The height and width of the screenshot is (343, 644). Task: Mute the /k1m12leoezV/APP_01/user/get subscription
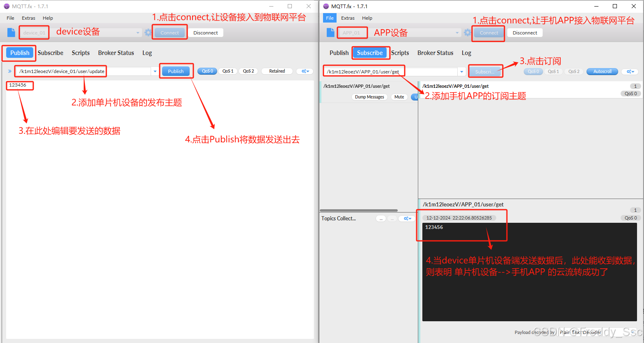coord(399,97)
